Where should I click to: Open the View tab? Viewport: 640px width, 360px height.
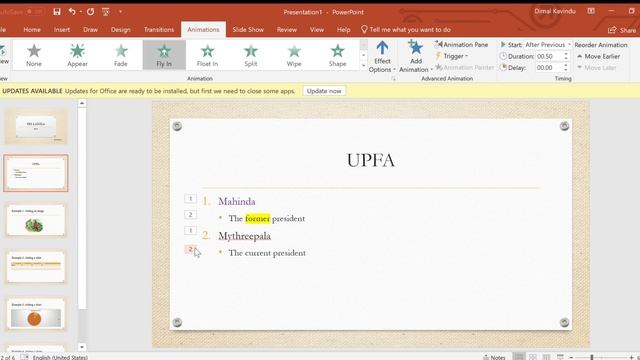(317, 29)
